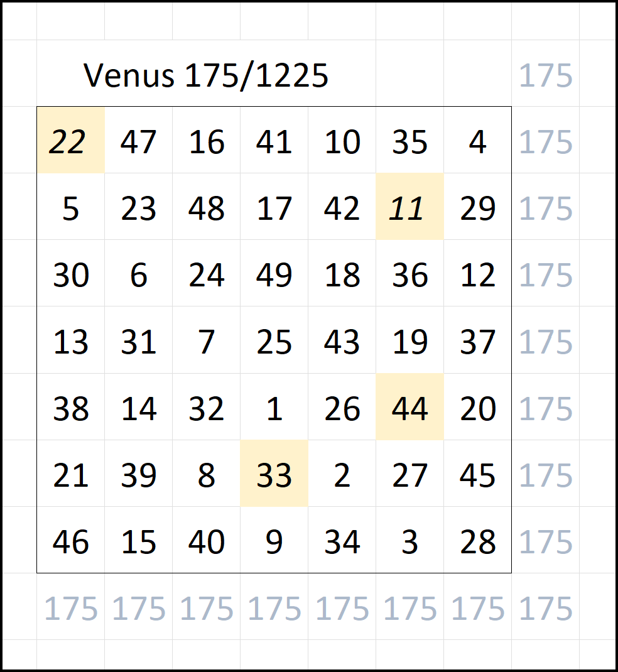Click the cell containing 46
Viewport: 618px width, 672px height.
(70, 541)
